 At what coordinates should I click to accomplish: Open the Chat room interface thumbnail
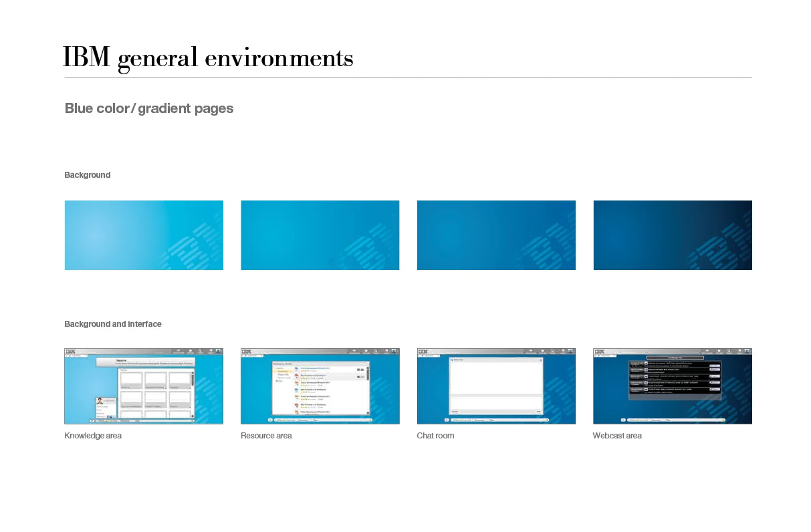click(x=496, y=386)
